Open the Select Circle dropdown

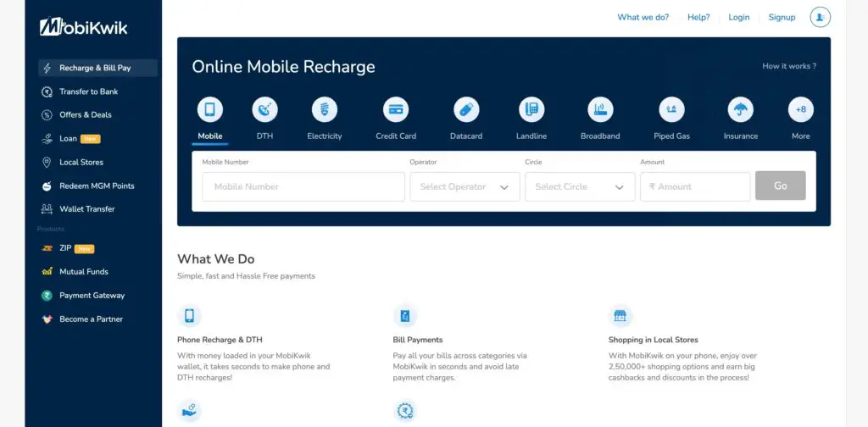580,187
